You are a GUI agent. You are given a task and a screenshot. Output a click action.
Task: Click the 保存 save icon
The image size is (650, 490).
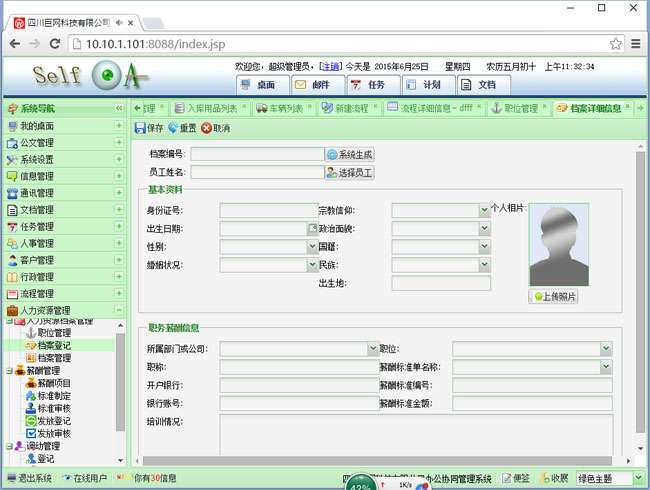click(140, 128)
